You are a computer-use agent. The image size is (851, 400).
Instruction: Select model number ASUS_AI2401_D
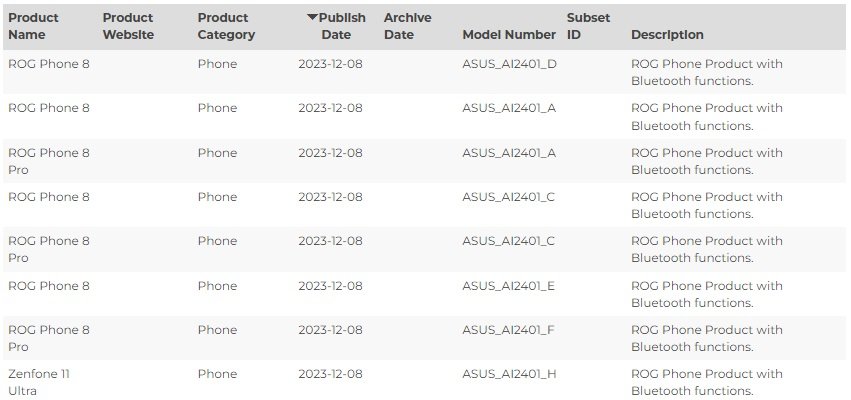(510, 64)
